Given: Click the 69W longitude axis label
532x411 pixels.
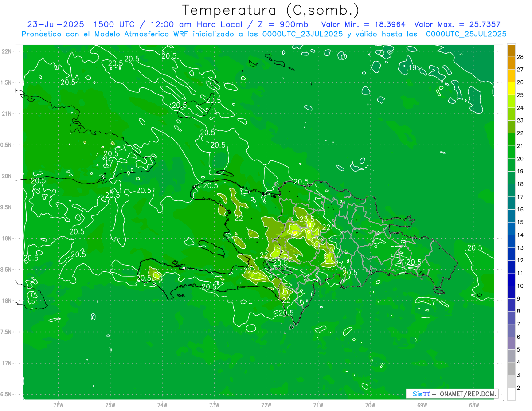Looking at the screenshot, I should pos(422,405).
